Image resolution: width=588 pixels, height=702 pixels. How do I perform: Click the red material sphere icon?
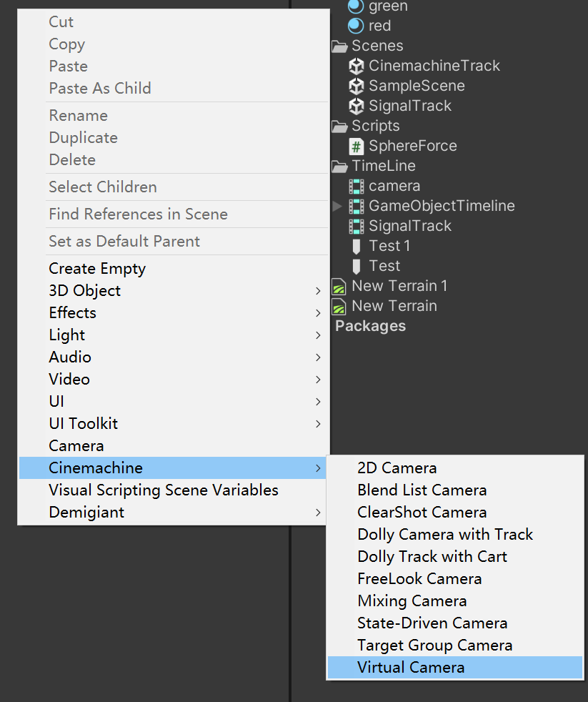click(x=356, y=26)
